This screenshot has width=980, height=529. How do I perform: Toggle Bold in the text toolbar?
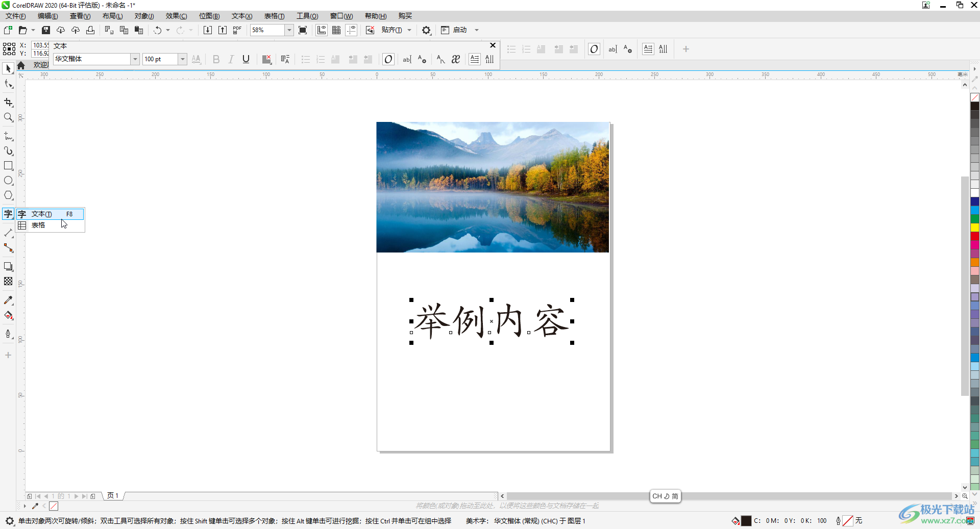216,59
